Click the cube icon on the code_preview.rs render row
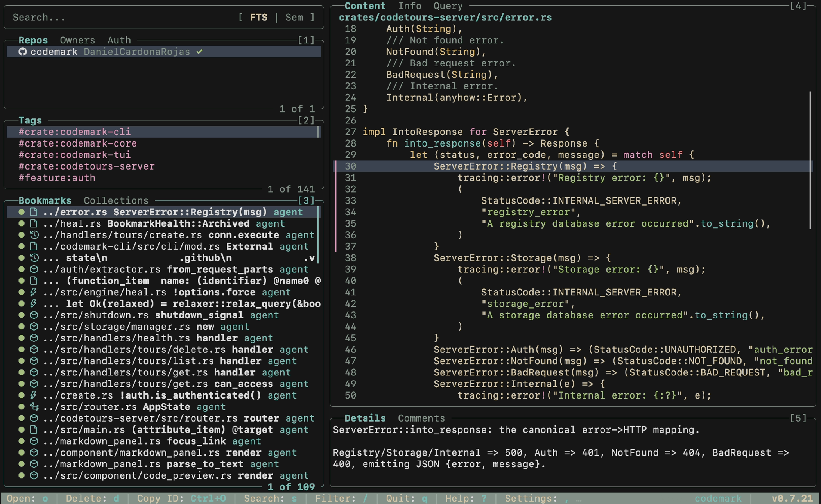This screenshot has width=821, height=504. click(x=34, y=475)
